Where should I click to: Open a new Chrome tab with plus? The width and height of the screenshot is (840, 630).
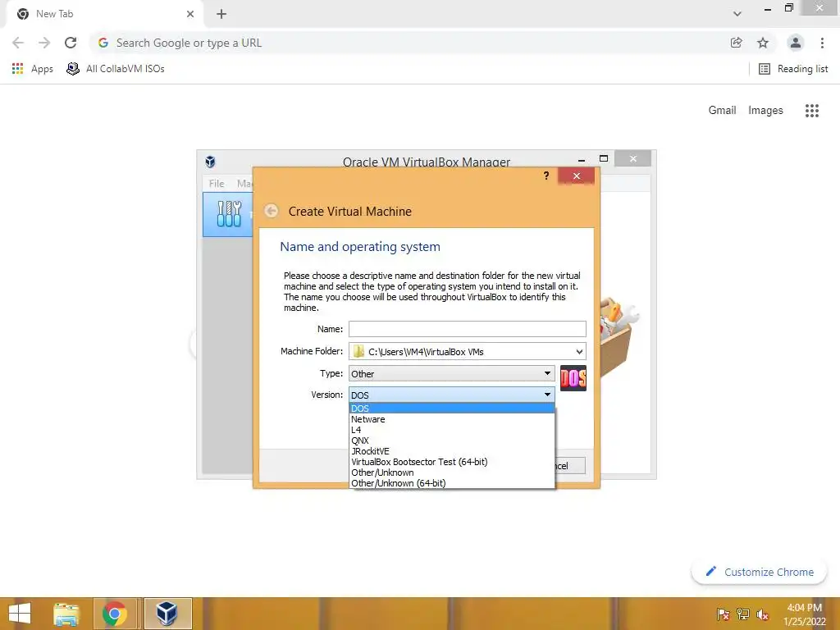tap(221, 14)
